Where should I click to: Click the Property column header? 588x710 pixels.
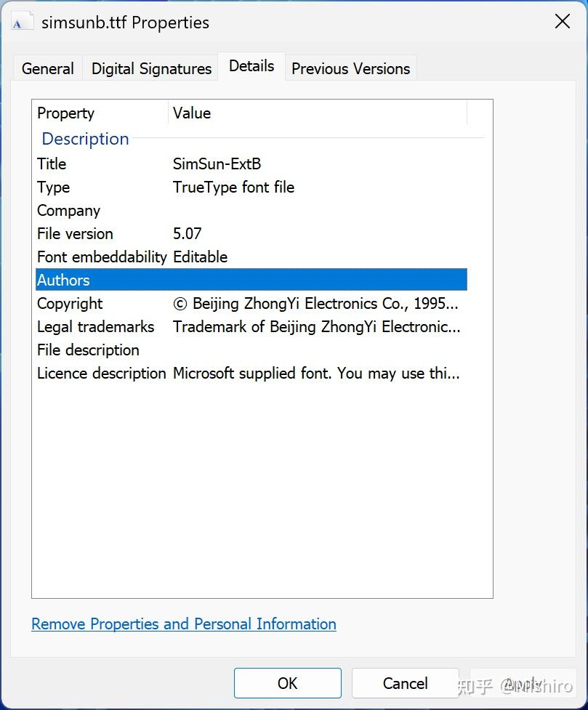[x=65, y=113]
